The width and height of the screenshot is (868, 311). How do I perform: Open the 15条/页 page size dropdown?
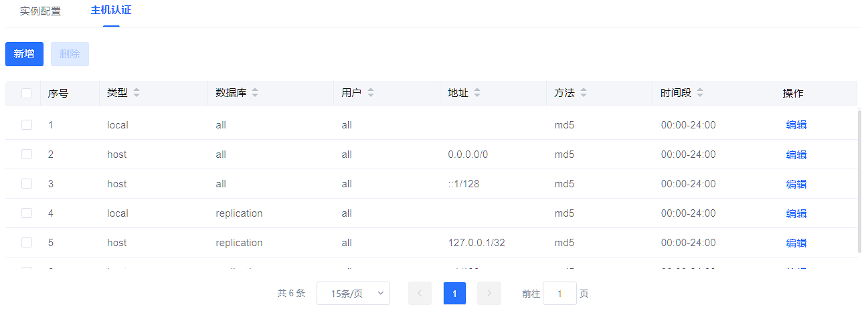click(353, 293)
